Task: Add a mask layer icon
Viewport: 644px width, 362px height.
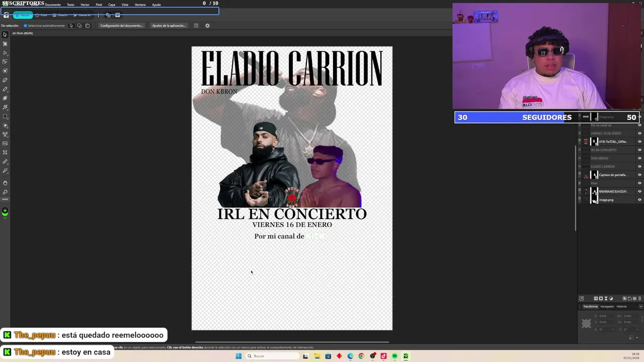Action: pos(601,299)
